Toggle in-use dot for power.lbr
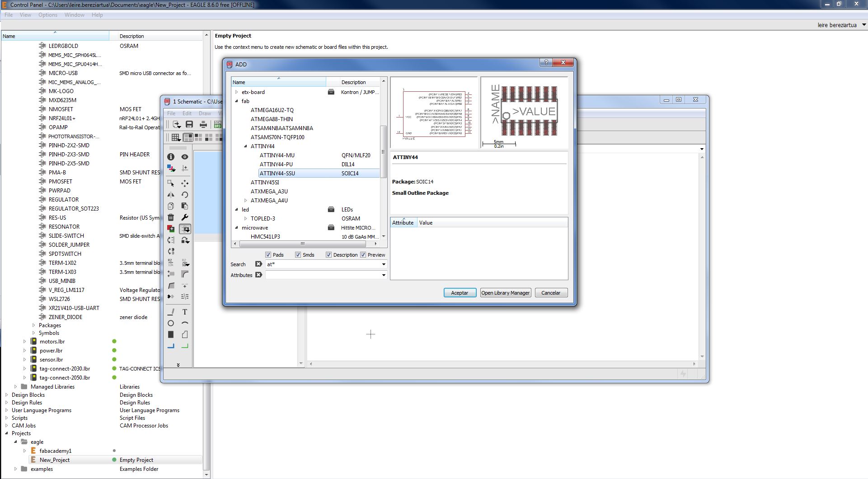 (x=114, y=350)
